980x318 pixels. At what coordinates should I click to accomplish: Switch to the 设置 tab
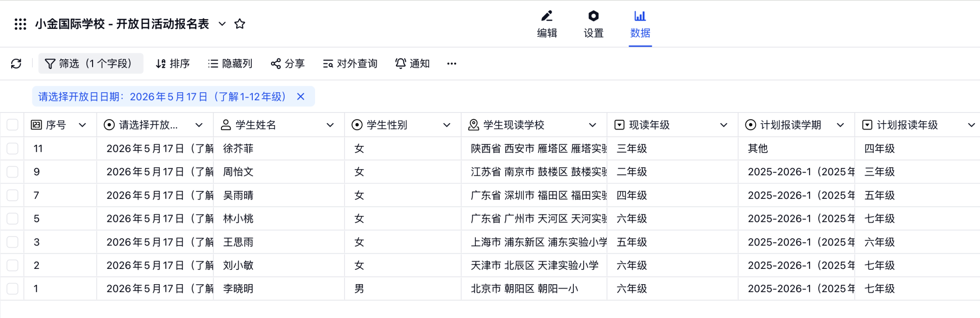click(x=593, y=24)
